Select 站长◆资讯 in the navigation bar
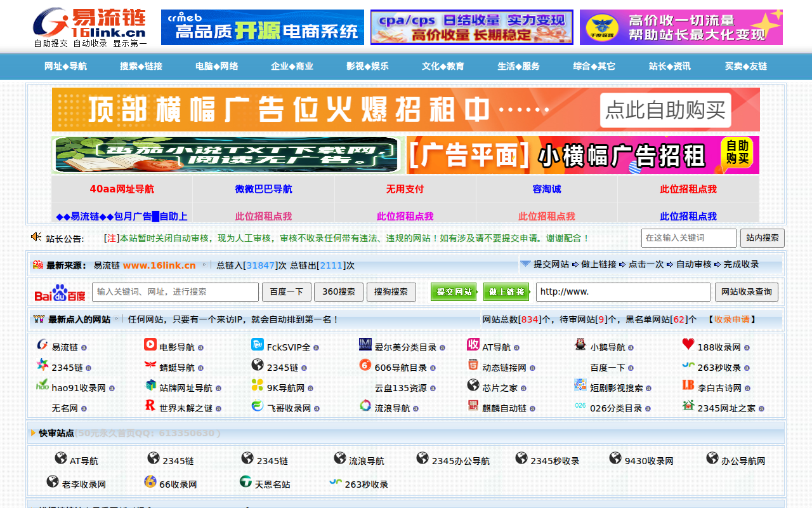 (669, 66)
